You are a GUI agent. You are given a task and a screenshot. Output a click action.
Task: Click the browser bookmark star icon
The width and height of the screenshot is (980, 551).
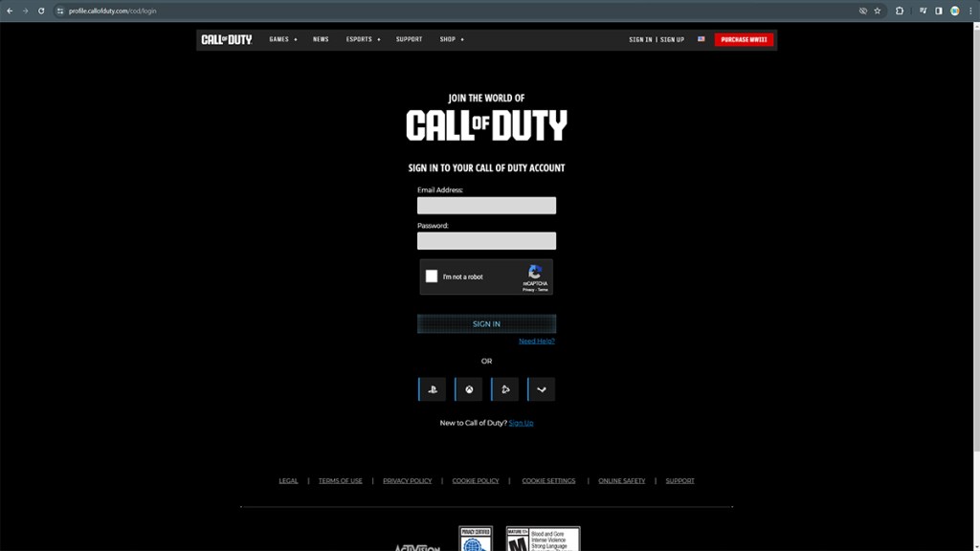tap(877, 11)
